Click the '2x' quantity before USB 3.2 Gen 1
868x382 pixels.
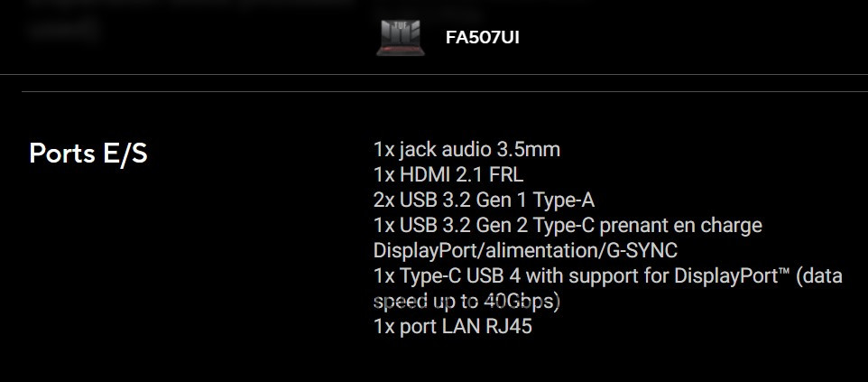pyautogui.click(x=383, y=200)
